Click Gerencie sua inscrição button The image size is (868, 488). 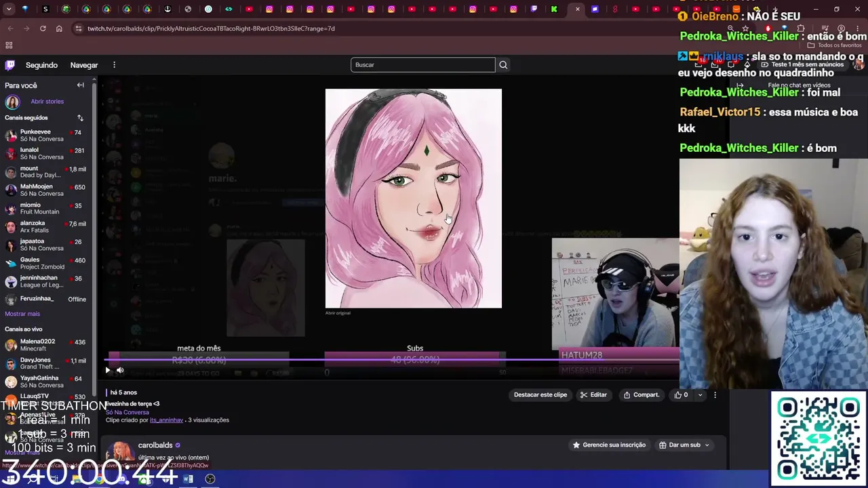(609, 445)
